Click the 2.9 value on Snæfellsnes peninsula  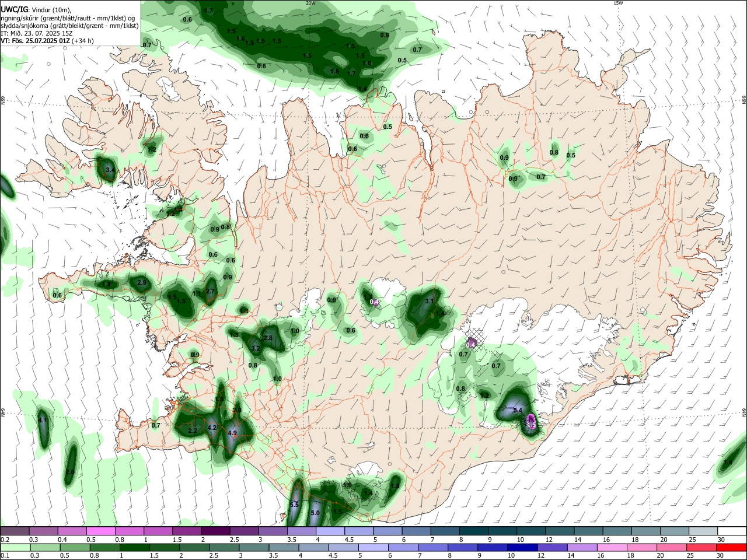(141, 282)
